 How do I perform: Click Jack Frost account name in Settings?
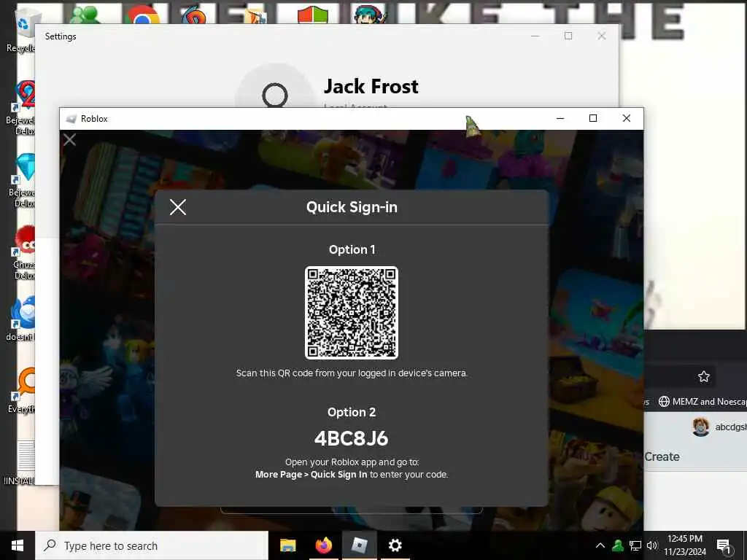click(x=371, y=87)
